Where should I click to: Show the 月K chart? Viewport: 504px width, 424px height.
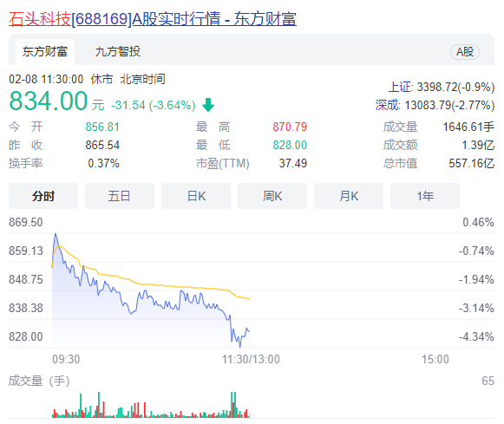click(x=349, y=196)
